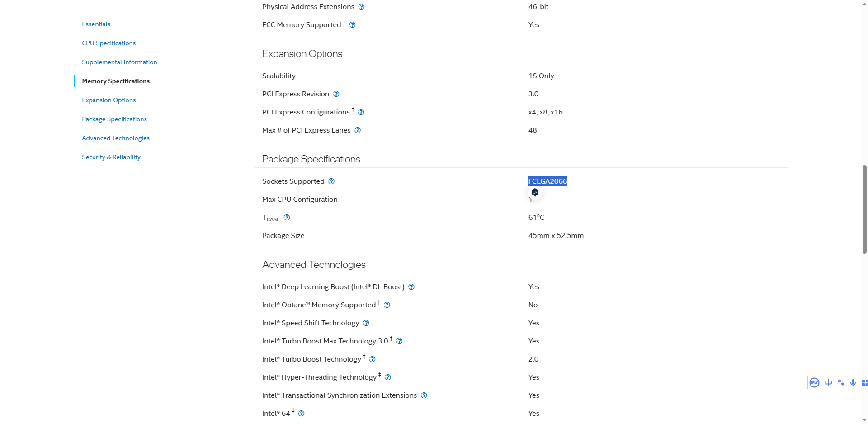Navigate to Security & Reliability section
The width and height of the screenshot is (868, 424).
coord(111,157)
